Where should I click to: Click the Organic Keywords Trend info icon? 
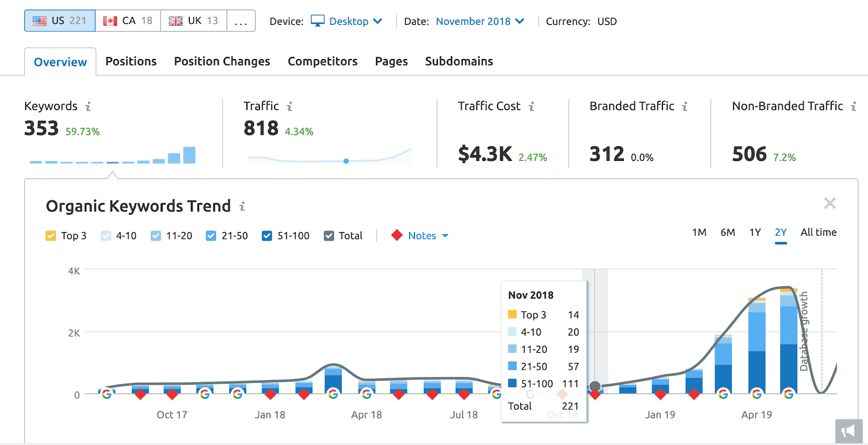point(242,207)
